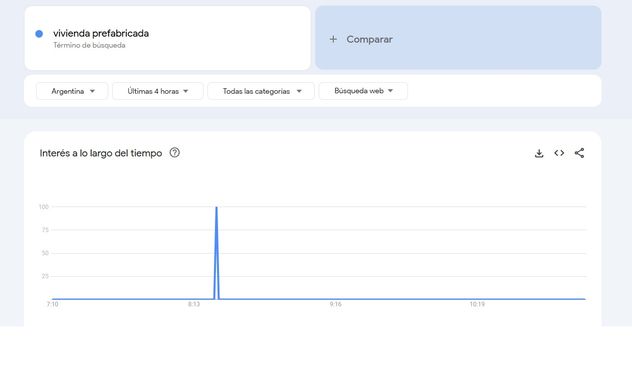
Task: Click the 10:19 time axis label
Action: point(477,304)
